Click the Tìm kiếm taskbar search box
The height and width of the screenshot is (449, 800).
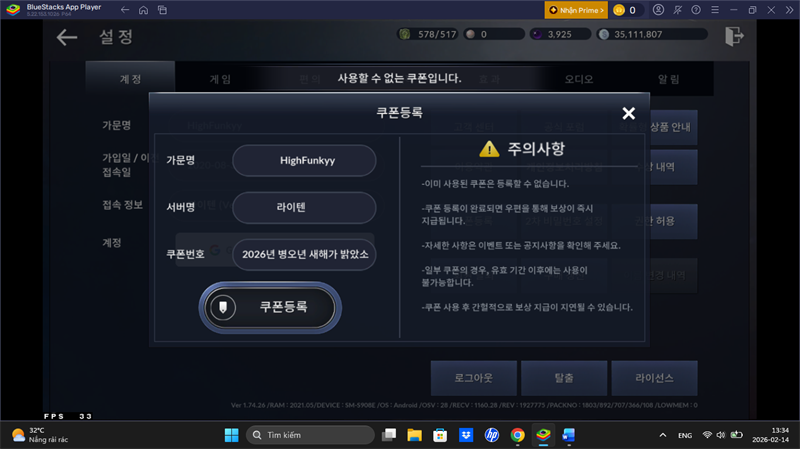click(310, 436)
